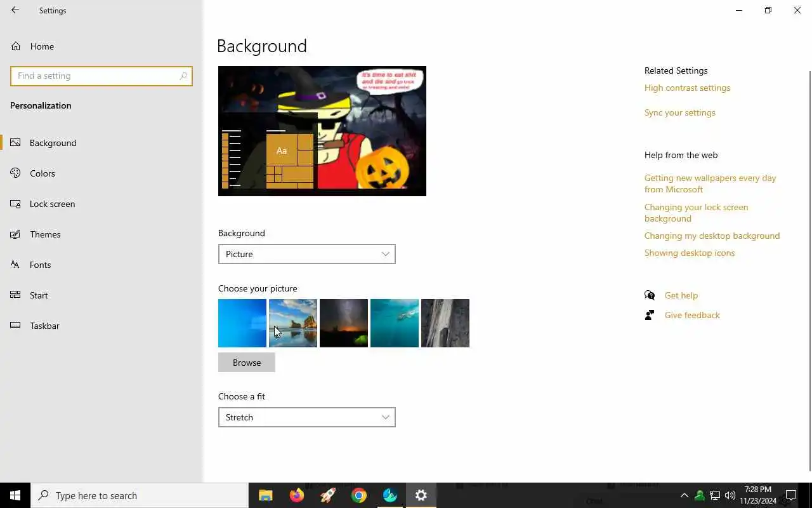Select the gray cliff wallpaper thumbnail
812x508 pixels.
pyautogui.click(x=445, y=323)
